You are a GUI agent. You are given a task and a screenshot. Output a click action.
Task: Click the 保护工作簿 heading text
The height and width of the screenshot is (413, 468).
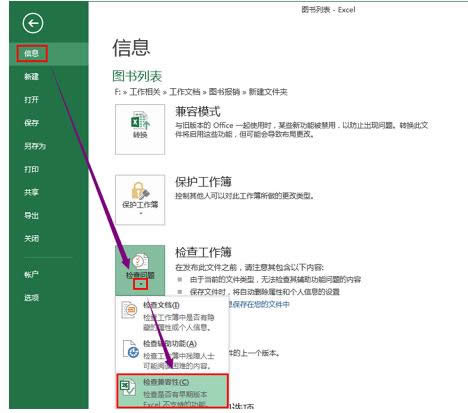click(203, 182)
